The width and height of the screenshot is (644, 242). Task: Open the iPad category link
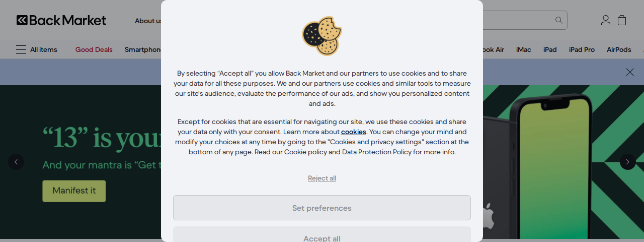(550, 49)
